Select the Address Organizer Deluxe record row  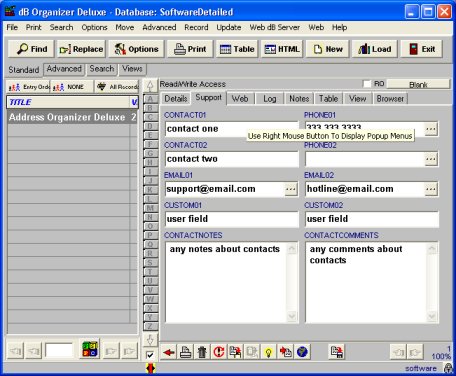[x=72, y=117]
